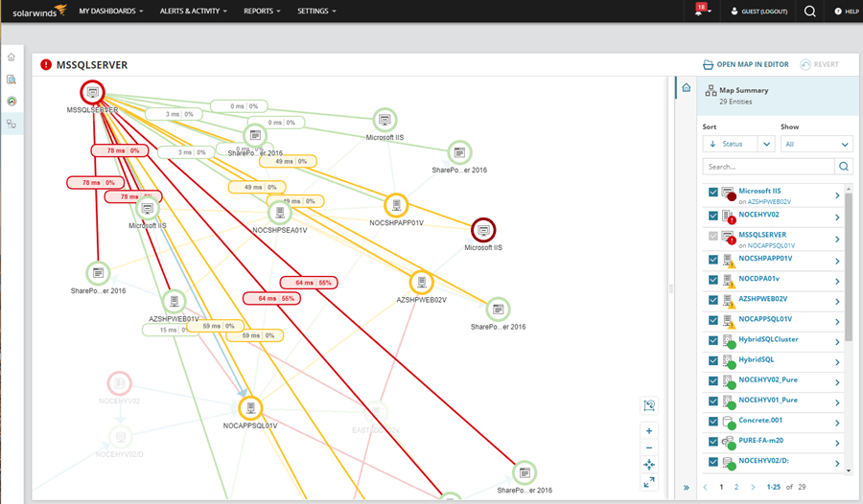Screen dimensions: 863x504
Task: Select the map topology icon in left sidebar
Action: [12, 124]
